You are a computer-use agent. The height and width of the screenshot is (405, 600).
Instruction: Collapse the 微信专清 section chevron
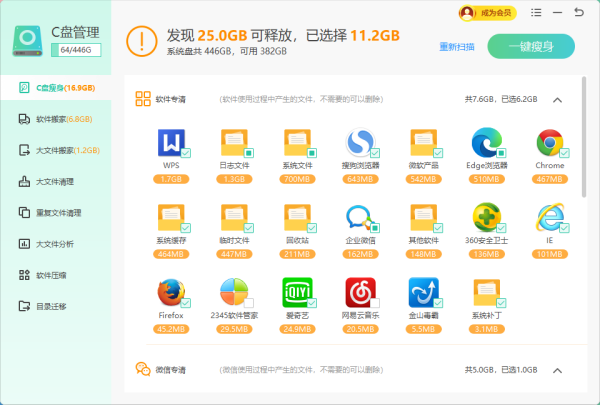tap(558, 371)
